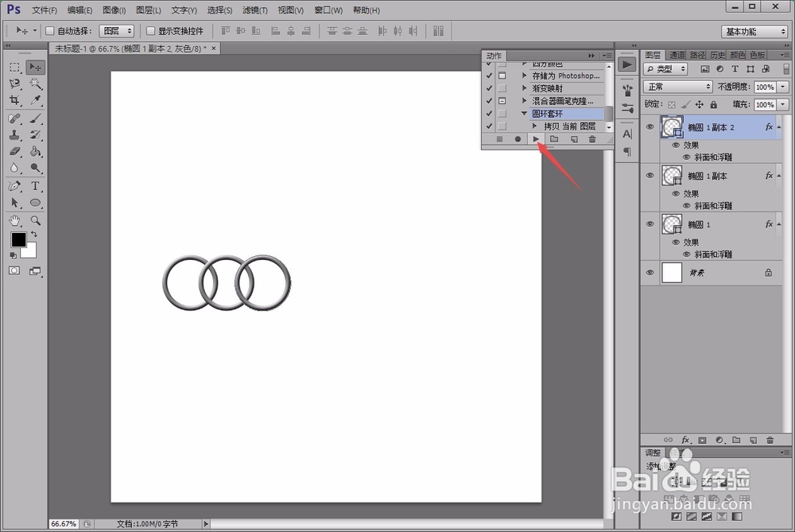Select the Hand tool
795x532 pixels.
coord(14,220)
